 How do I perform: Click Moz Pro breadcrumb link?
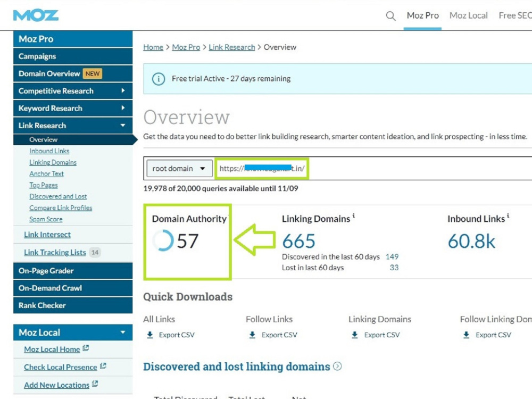[186, 47]
